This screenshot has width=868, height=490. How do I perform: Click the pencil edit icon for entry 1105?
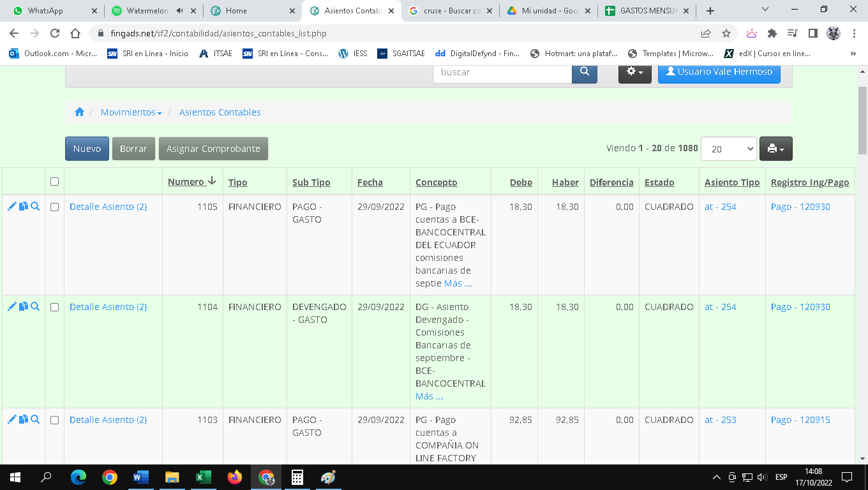[x=11, y=207]
